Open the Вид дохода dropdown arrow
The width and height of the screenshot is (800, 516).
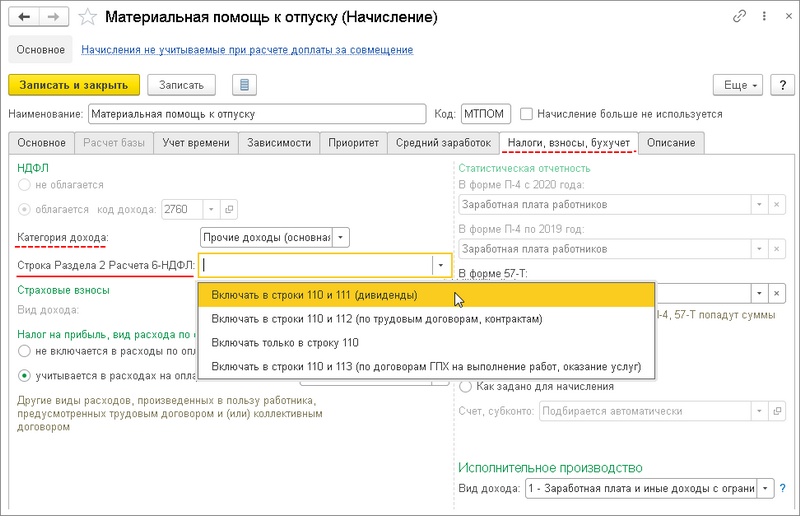tap(766, 488)
